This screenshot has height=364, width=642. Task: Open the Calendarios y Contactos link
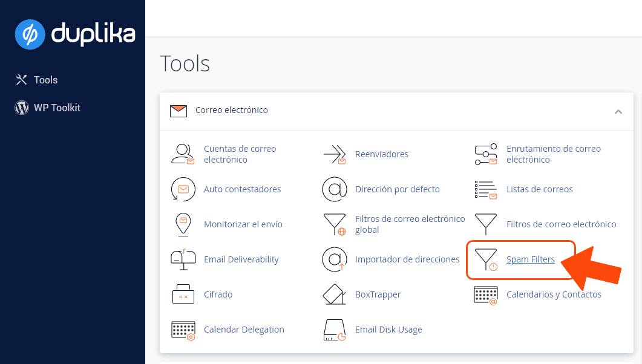(x=554, y=294)
